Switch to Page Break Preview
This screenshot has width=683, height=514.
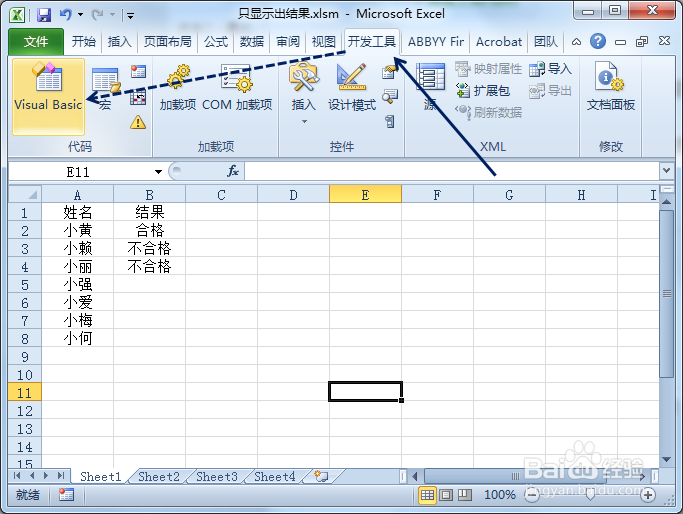pos(464,495)
